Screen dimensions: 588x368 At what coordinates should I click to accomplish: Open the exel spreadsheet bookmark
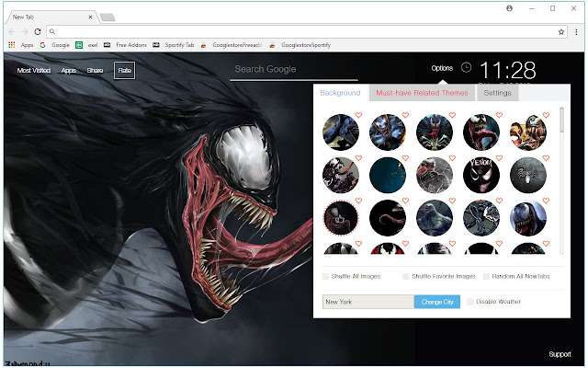tap(86, 45)
